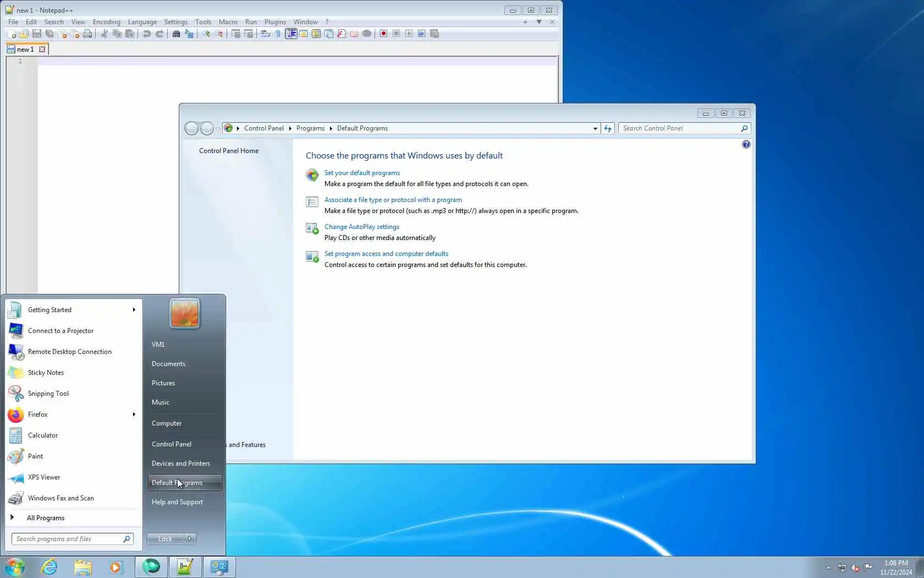924x578 pixels.
Task: Click the Cut scissors icon in Notepad++
Action: (105, 34)
